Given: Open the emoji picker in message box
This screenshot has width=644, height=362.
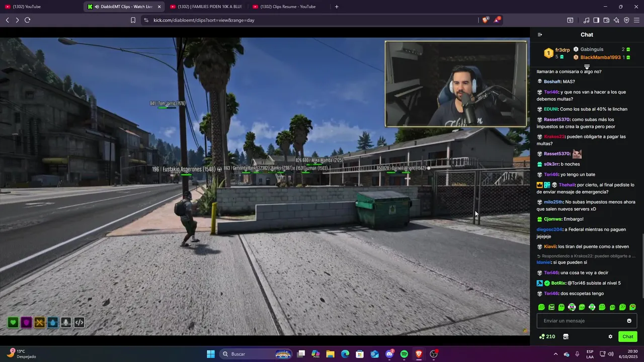Looking at the screenshot, I should [629, 321].
